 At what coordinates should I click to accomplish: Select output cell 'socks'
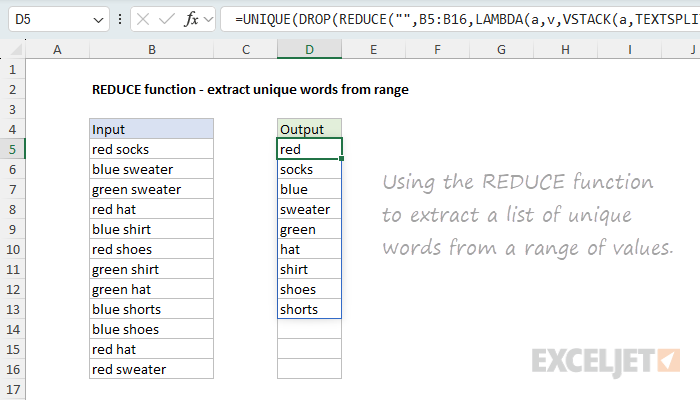pyautogui.click(x=309, y=169)
